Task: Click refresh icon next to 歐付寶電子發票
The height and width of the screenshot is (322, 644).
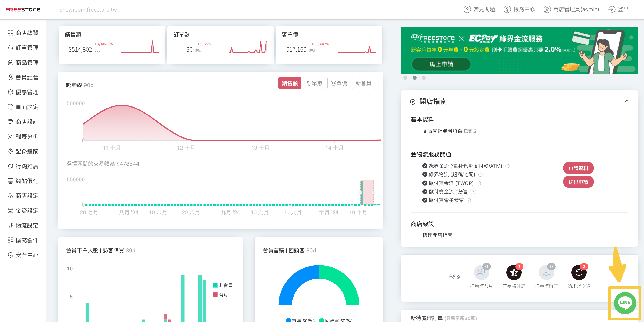Action: (469, 200)
